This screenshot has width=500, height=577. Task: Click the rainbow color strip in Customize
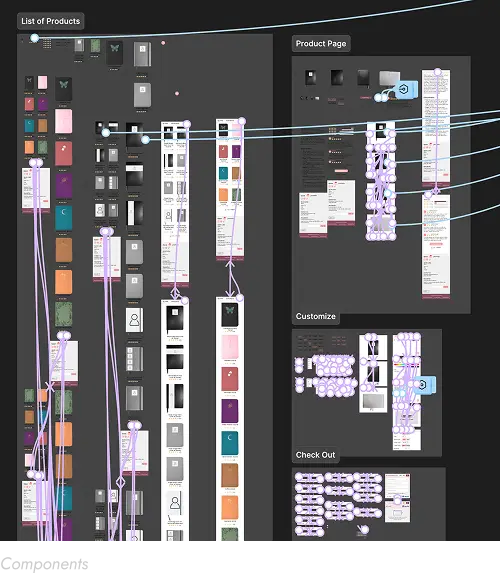(407, 365)
